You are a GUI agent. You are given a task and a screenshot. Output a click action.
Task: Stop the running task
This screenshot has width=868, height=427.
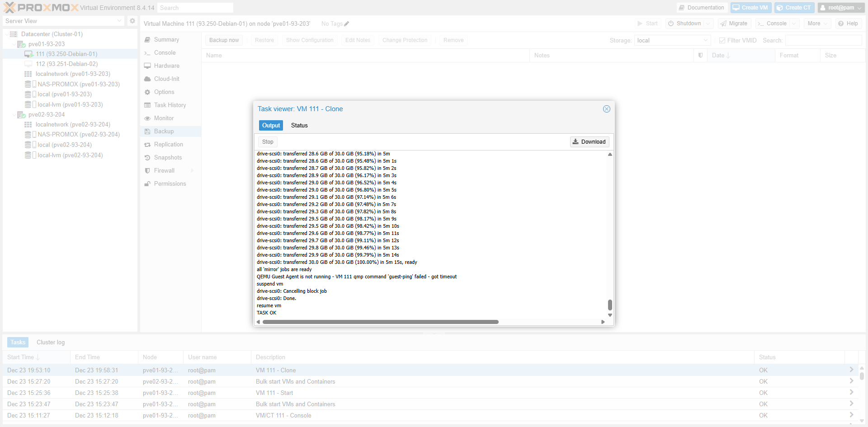268,142
